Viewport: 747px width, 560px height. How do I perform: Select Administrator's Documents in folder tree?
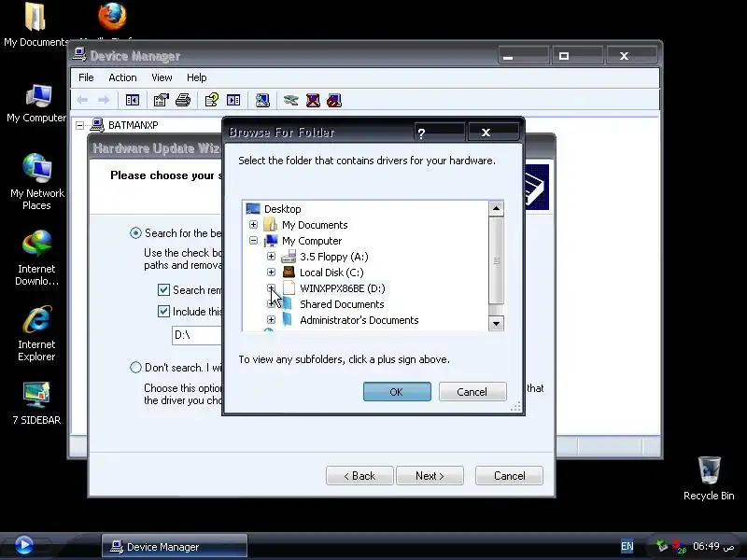click(359, 320)
